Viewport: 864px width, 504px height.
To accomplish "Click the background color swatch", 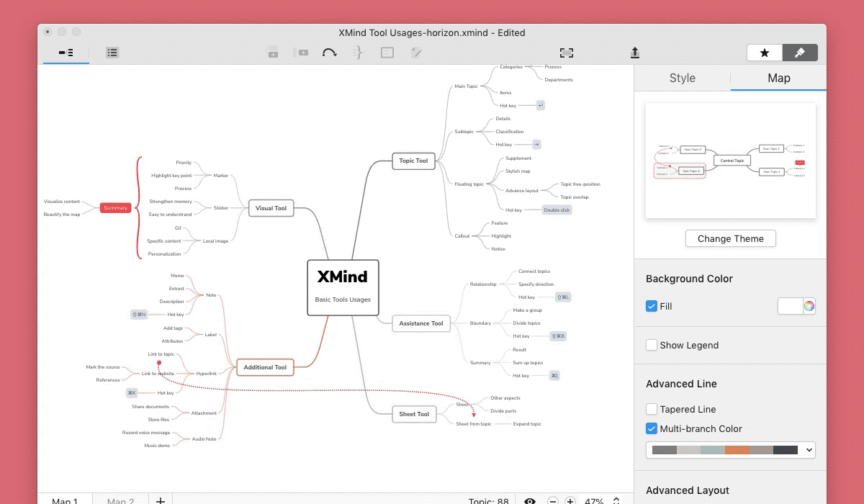I will tap(791, 306).
